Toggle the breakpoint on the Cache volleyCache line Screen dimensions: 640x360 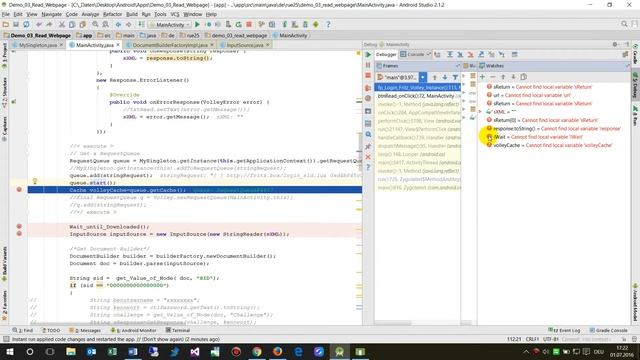pyautogui.click(x=19, y=190)
